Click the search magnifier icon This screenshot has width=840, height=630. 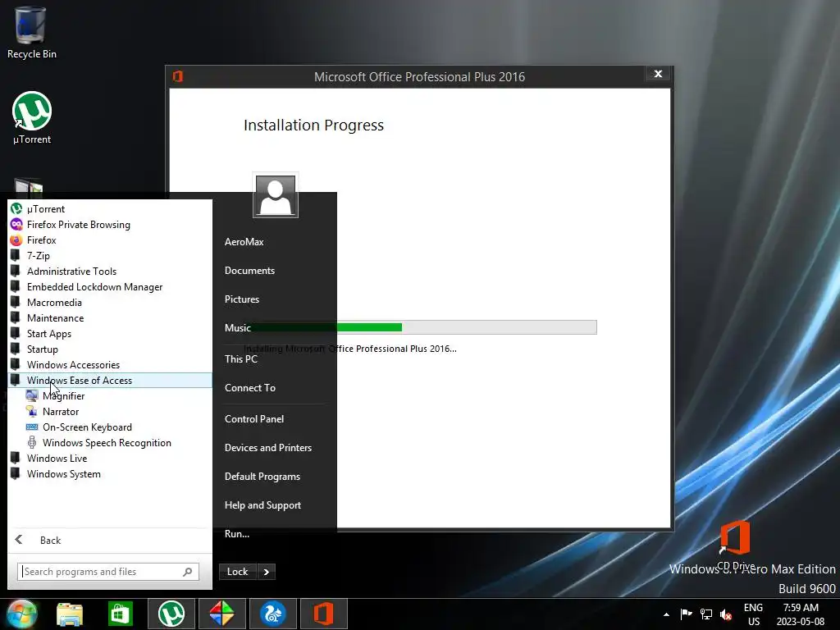click(188, 572)
